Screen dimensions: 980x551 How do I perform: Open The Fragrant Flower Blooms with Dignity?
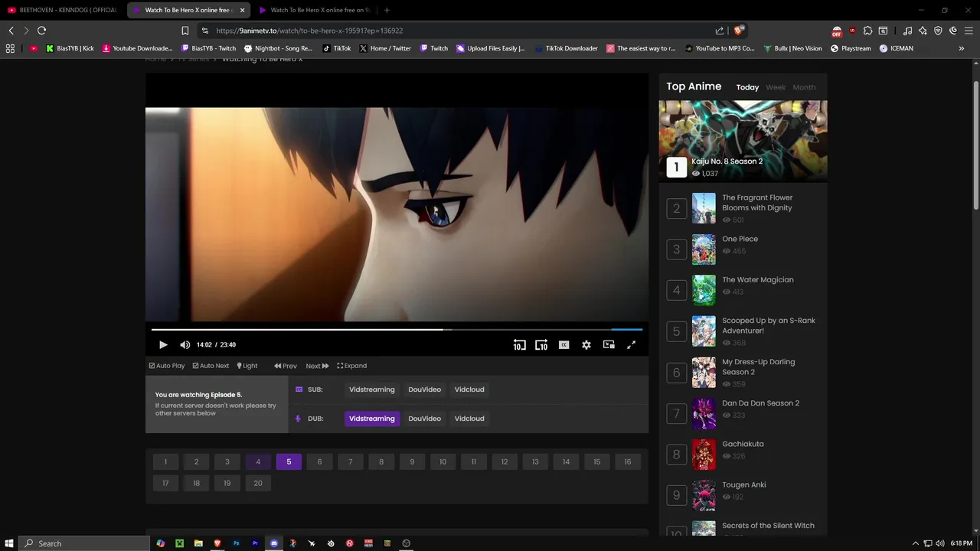[757, 203]
